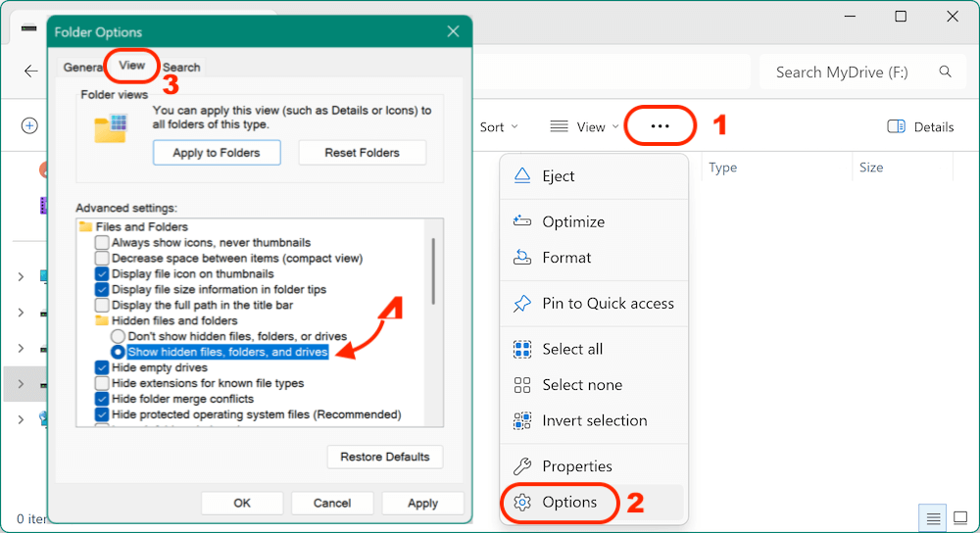The width and height of the screenshot is (980, 533).
Task: Click the three-dots See more button
Action: tap(660, 126)
